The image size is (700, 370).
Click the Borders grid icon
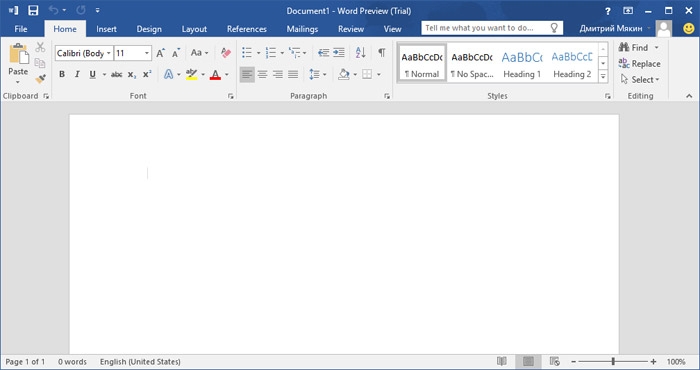tap(367, 74)
